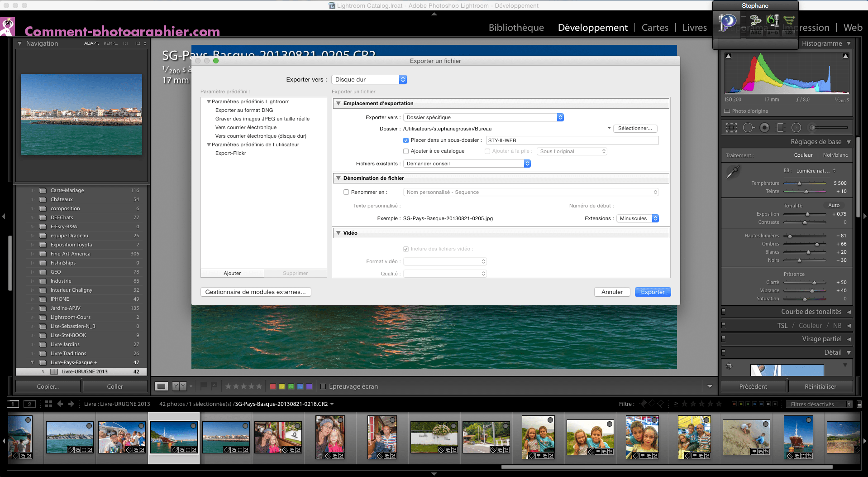Go forward with filmstrip right arrow

point(71,404)
